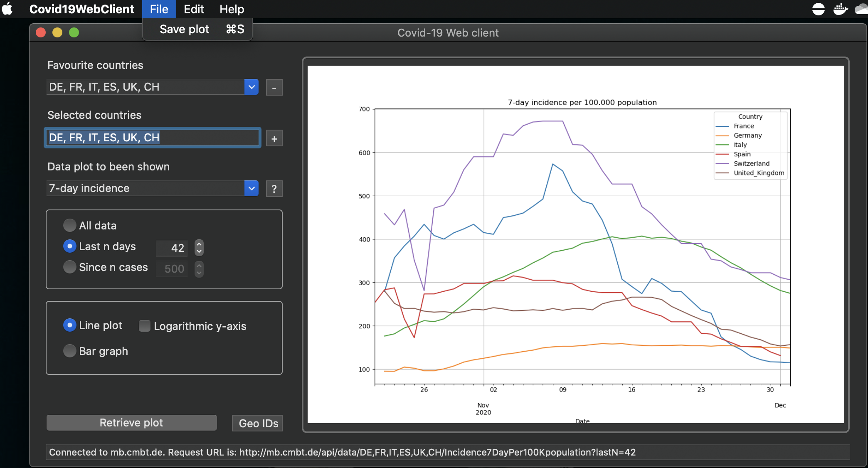Screen dimensions: 868x468
Task: Click the Docker whale icon in menu bar
Action: pyautogui.click(x=840, y=9)
